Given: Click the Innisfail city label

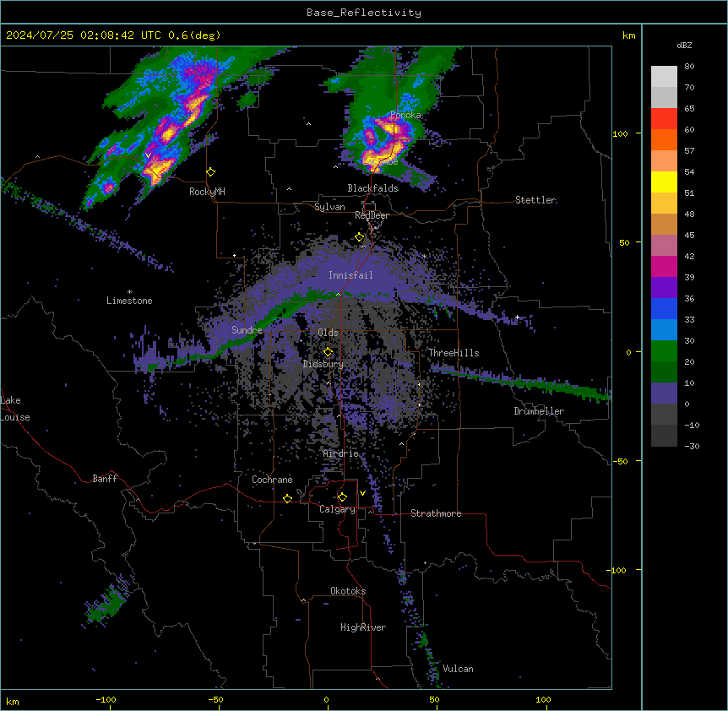Looking at the screenshot, I should (x=350, y=275).
